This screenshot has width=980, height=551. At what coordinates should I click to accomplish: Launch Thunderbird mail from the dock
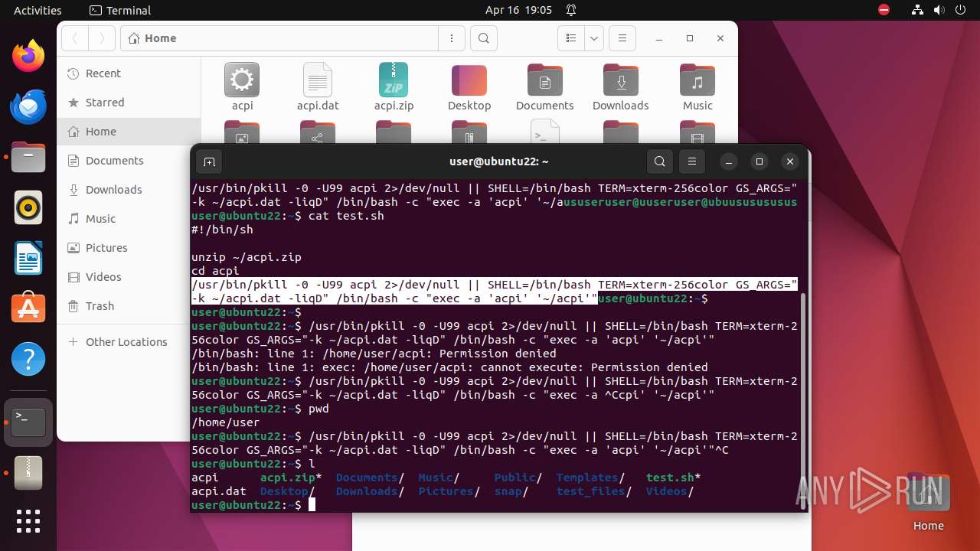click(28, 106)
